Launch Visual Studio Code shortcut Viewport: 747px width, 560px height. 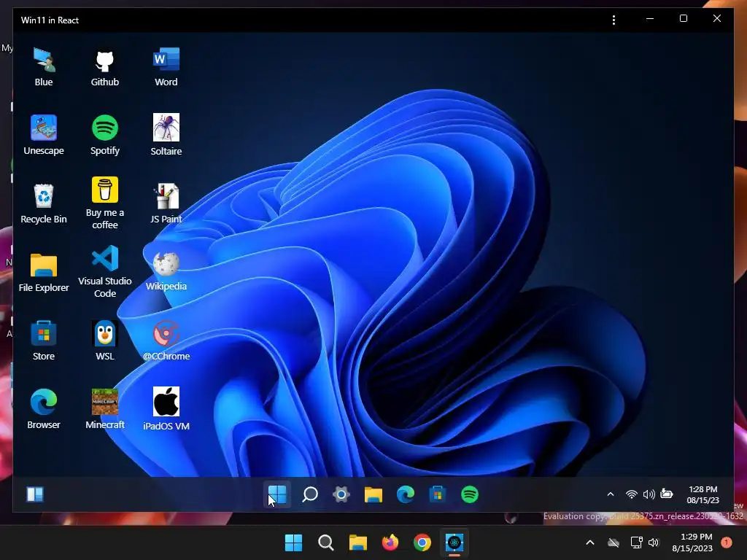coord(105,273)
